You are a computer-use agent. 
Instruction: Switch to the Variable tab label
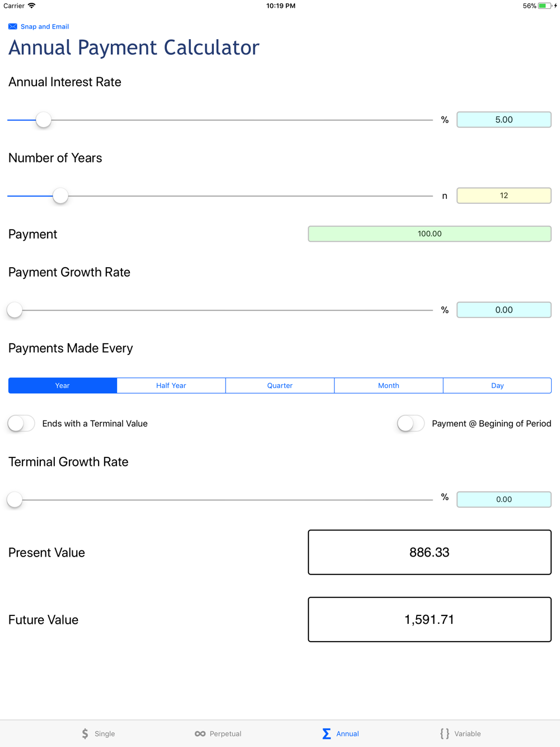pos(468,734)
